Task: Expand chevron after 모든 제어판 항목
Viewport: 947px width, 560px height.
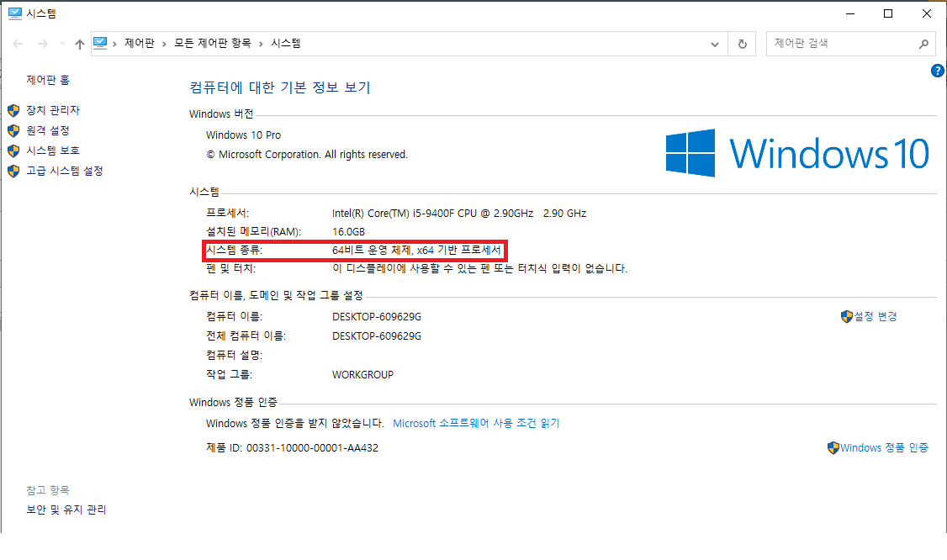Action: pyautogui.click(x=261, y=44)
